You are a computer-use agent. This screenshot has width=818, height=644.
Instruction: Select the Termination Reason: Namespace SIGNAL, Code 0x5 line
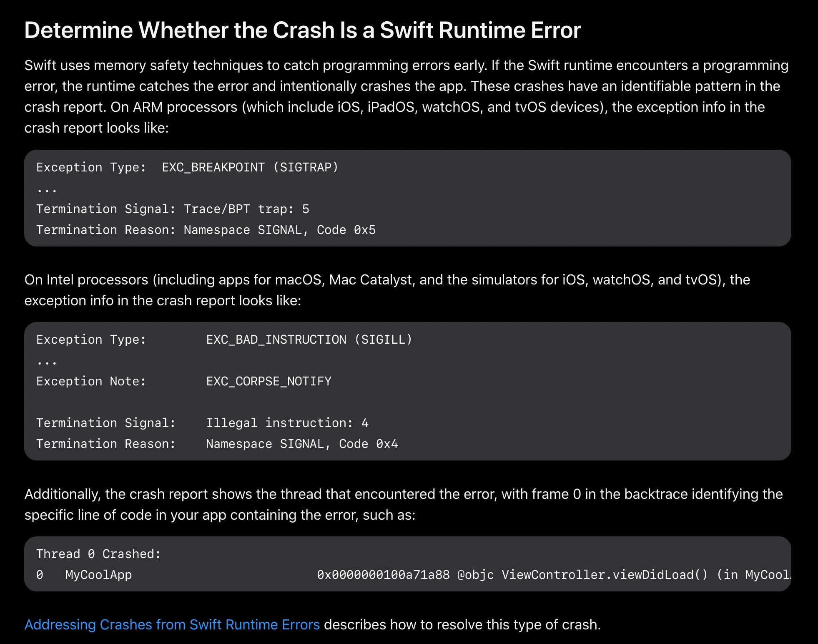point(206,229)
